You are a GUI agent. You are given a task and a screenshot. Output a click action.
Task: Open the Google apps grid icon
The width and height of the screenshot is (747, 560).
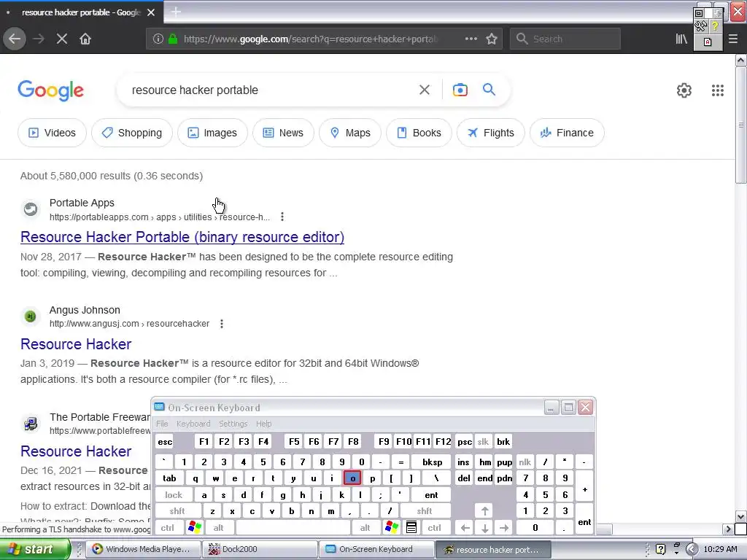[718, 90]
